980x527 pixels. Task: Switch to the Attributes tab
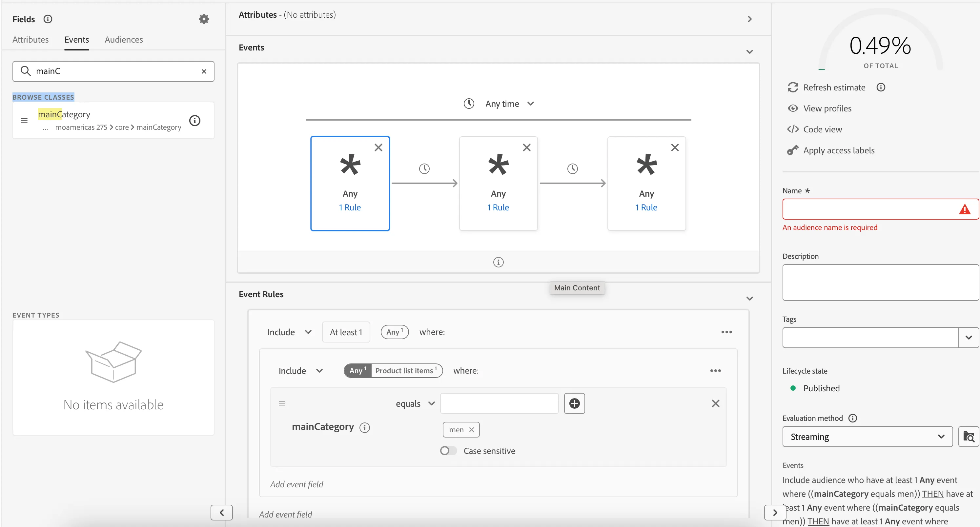(x=31, y=40)
